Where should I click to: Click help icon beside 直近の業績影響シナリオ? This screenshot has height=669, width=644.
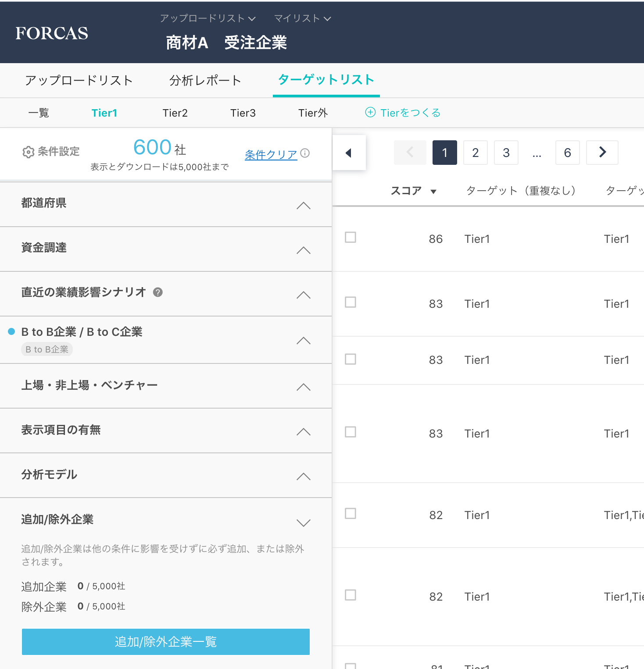click(158, 292)
